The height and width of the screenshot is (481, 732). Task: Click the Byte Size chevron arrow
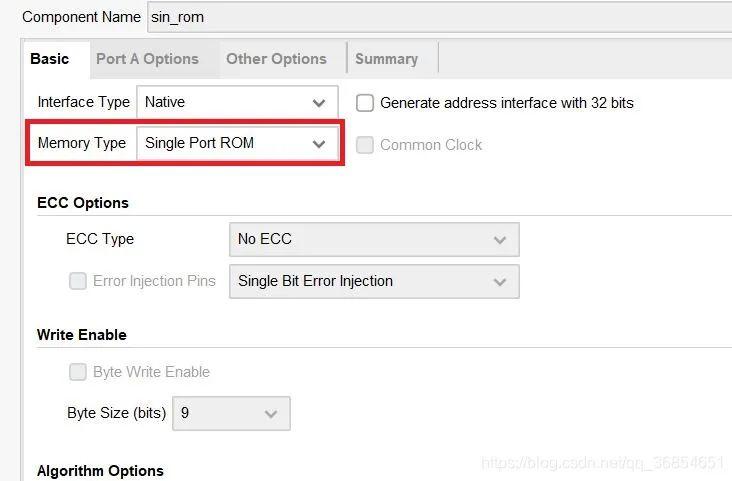tap(271, 414)
